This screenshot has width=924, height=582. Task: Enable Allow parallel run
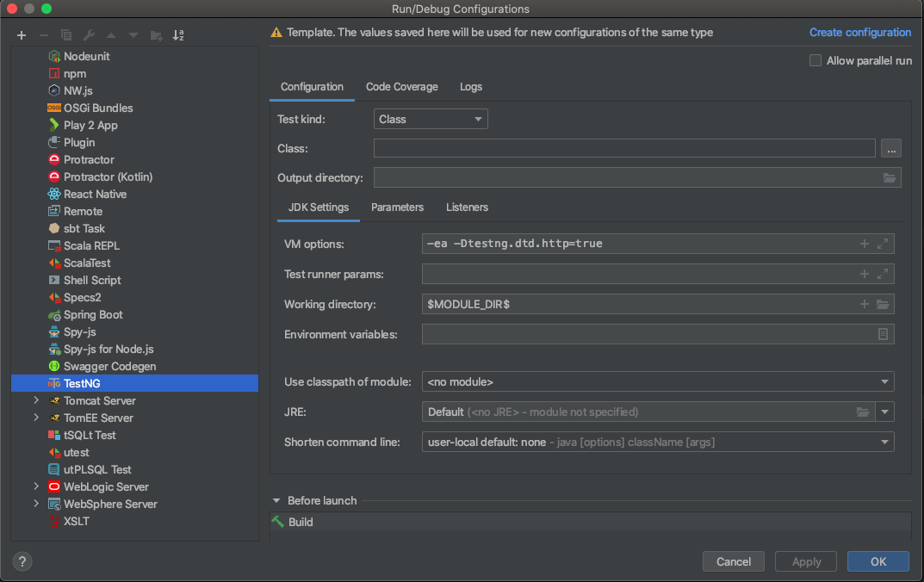tap(815, 60)
